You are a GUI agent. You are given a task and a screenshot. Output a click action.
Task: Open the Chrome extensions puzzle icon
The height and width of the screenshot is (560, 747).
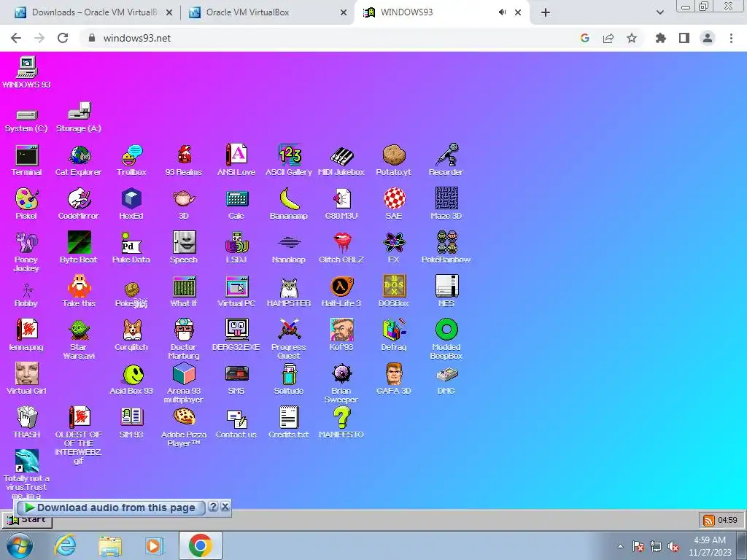click(x=660, y=38)
